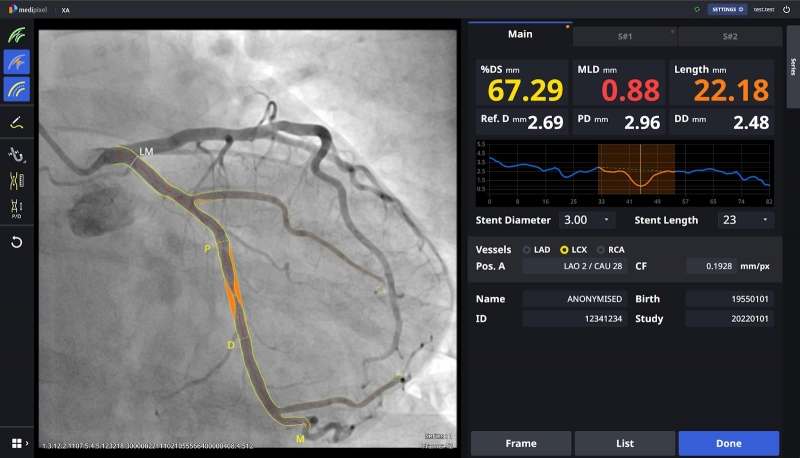Click the P/D marker adjustment tool
800x458 pixels.
tap(17, 180)
